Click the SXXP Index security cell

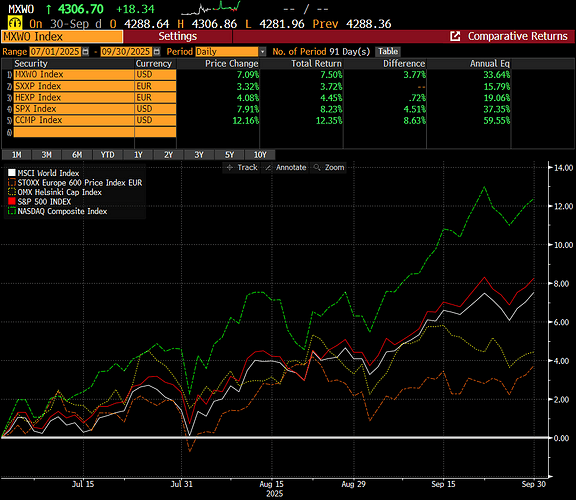pyautogui.click(x=74, y=86)
